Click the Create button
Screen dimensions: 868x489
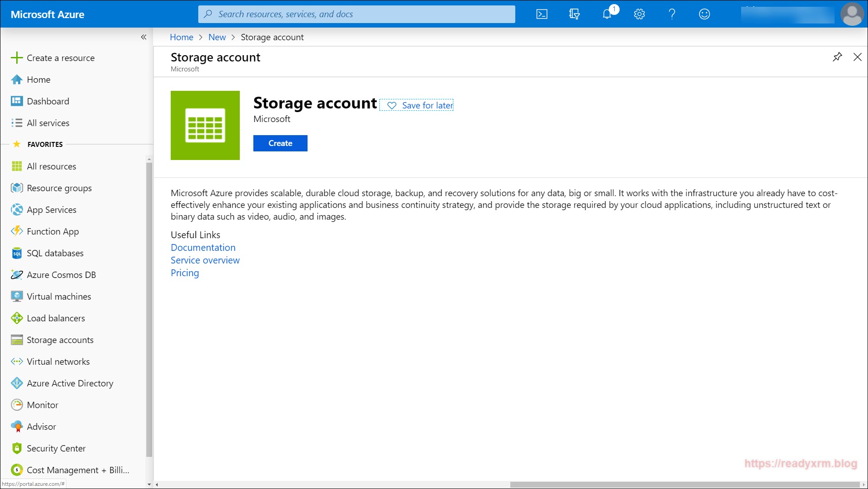[x=280, y=143]
